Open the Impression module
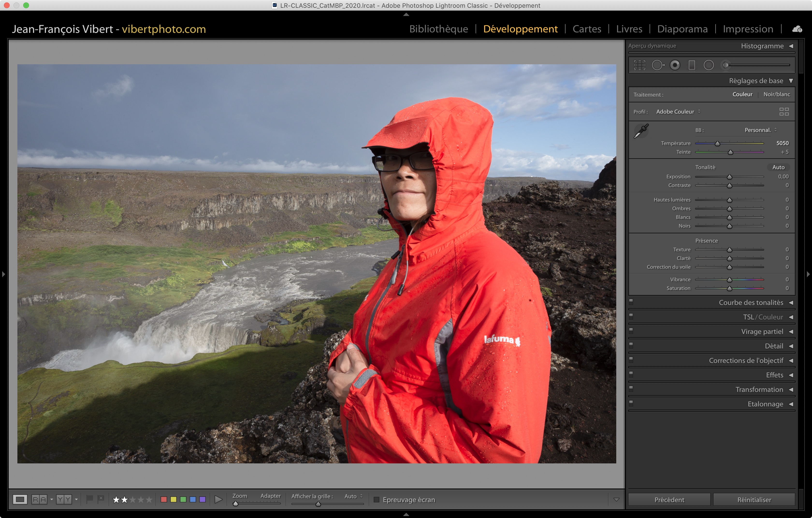 (747, 29)
